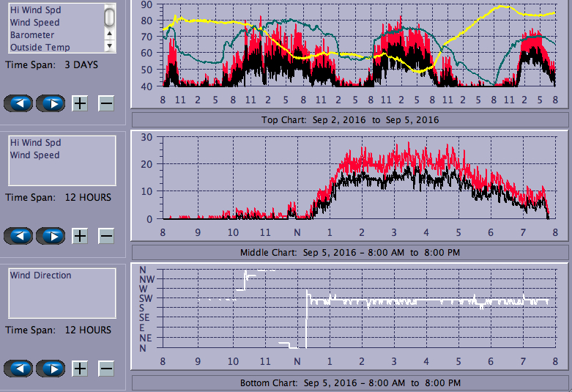Screen dimensions: 572x392
Task: Click the scroll up arrow of the top list
Action: pyautogui.click(x=110, y=33)
